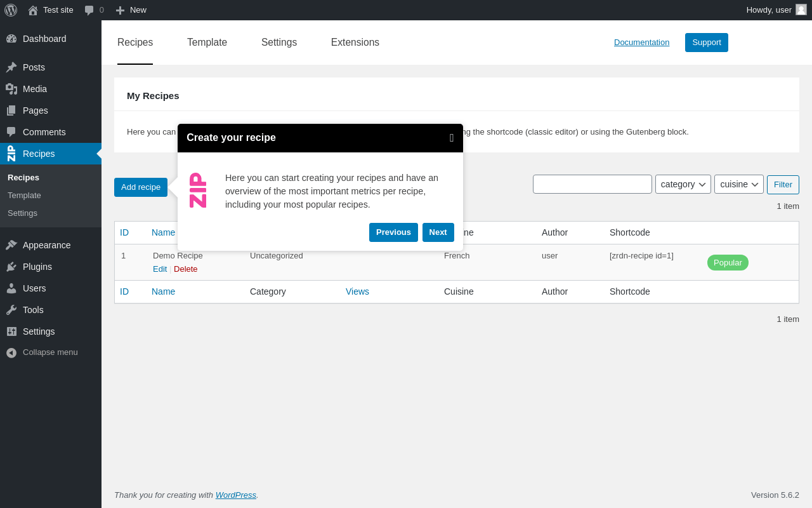The image size is (812, 508).
Task: Switch to the Template tab
Action: pyautogui.click(x=207, y=43)
